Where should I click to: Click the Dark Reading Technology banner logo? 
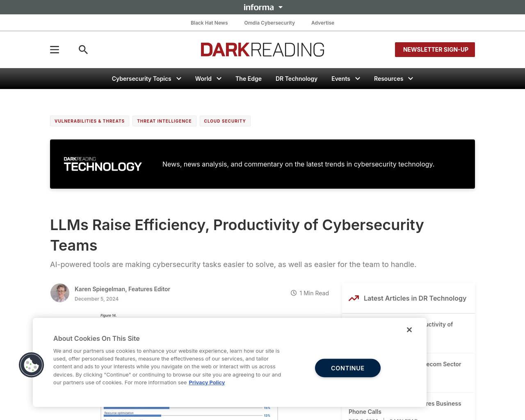pos(103,164)
